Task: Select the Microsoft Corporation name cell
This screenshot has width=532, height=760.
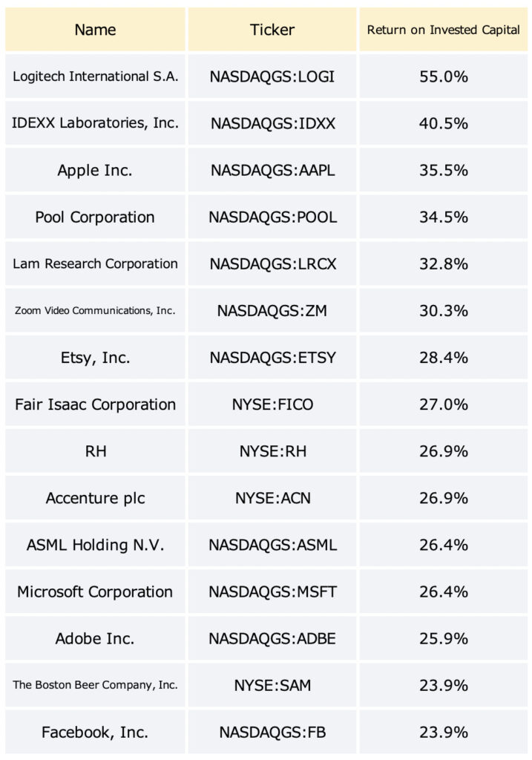Action: tap(95, 592)
